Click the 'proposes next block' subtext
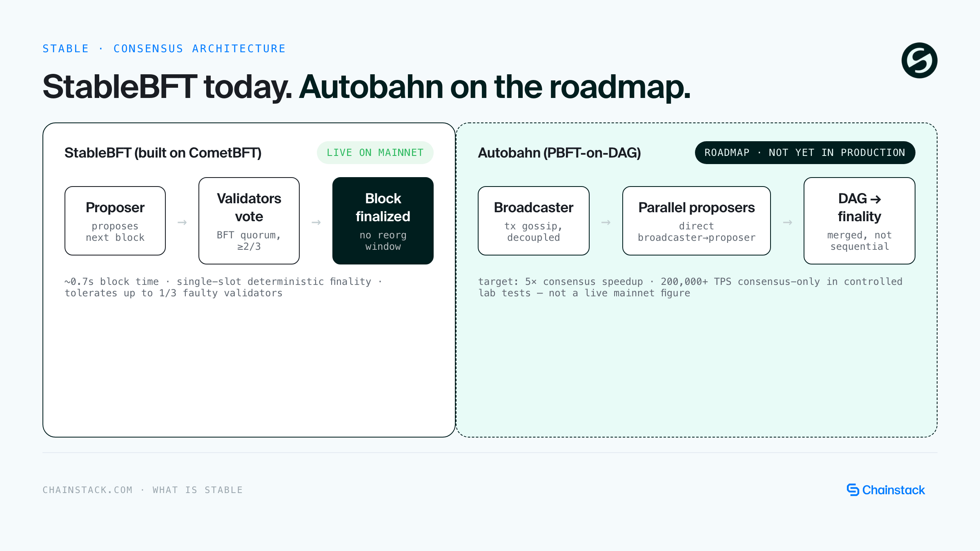The width and height of the screenshot is (980, 551). tap(115, 232)
